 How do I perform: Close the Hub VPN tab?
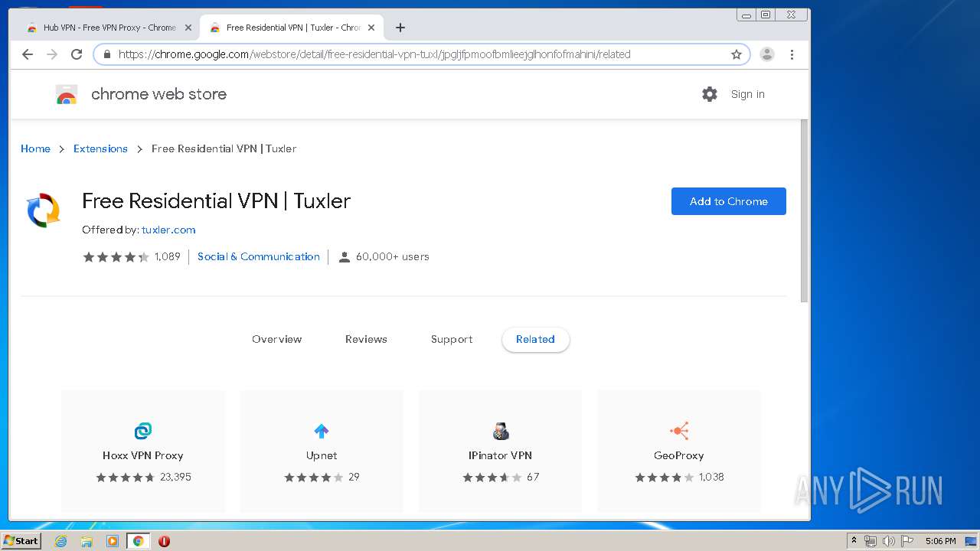point(188,28)
